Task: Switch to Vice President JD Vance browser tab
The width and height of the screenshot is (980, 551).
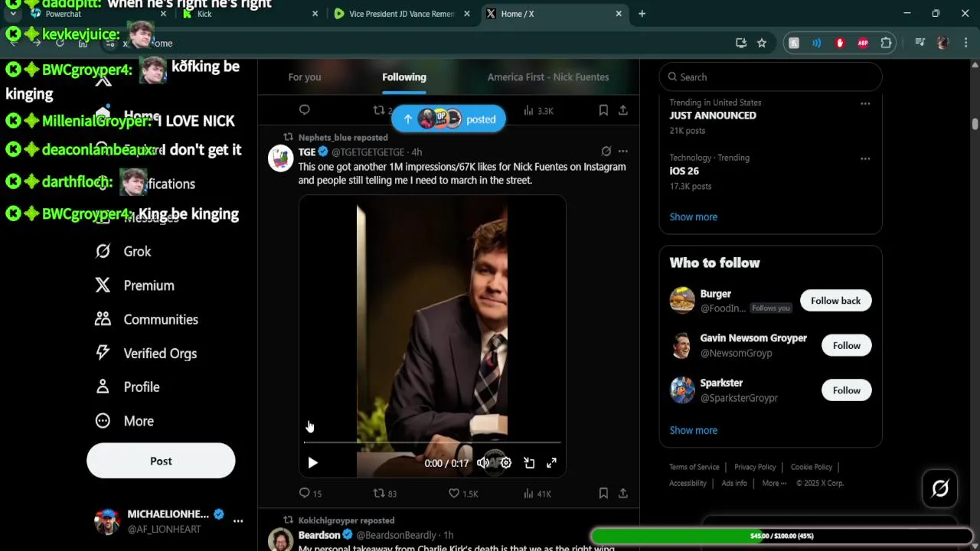Action: tap(402, 14)
